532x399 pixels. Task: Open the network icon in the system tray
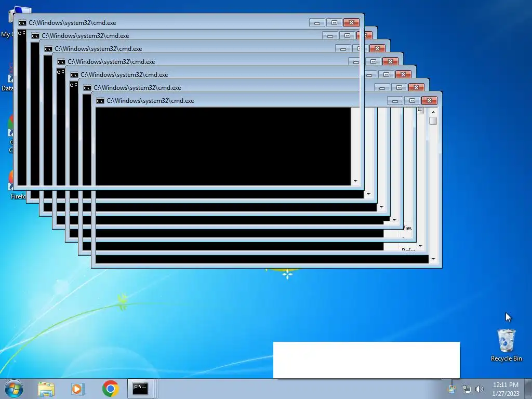(x=467, y=389)
